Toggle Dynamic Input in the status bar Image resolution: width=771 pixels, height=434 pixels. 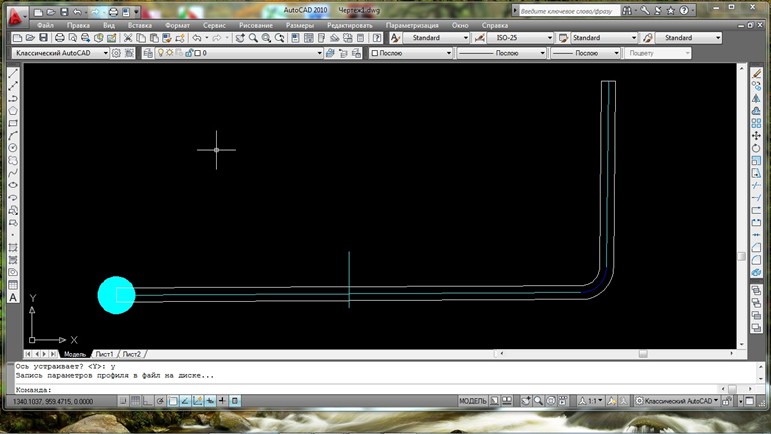(x=210, y=401)
